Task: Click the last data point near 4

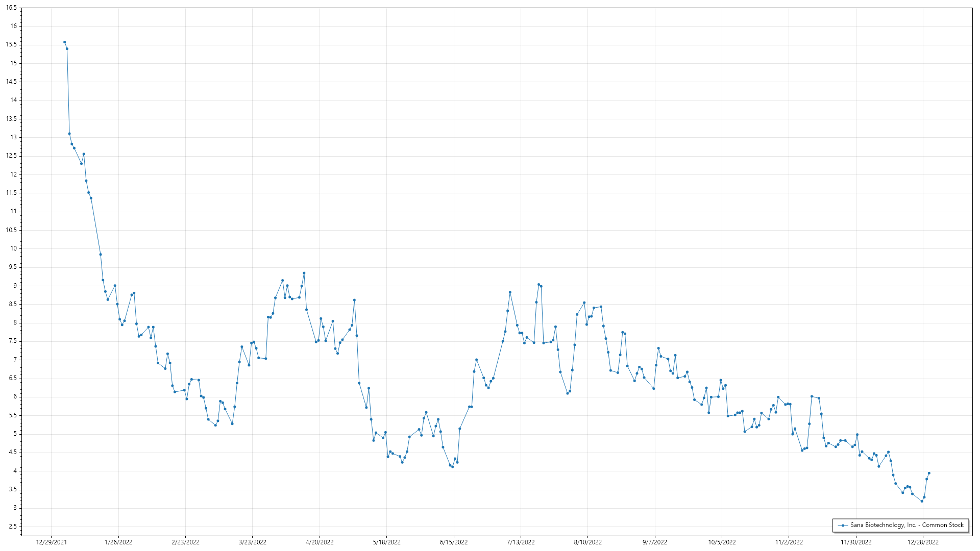Action: (x=929, y=473)
